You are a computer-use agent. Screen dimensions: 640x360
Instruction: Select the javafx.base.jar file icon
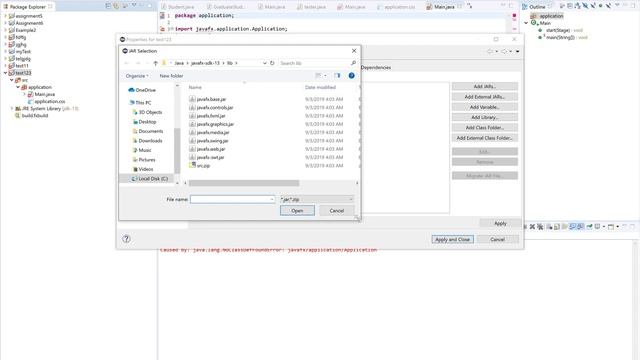click(192, 99)
